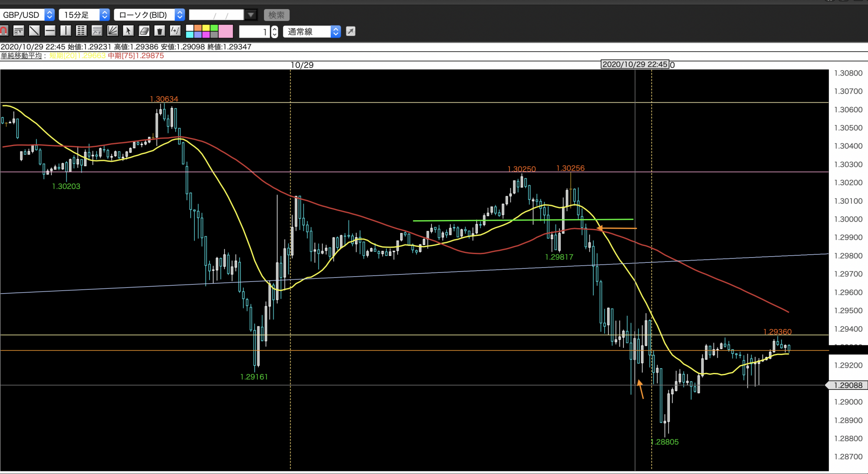Pick the white color swatch
The height and width of the screenshot is (474, 868).
[190, 28]
